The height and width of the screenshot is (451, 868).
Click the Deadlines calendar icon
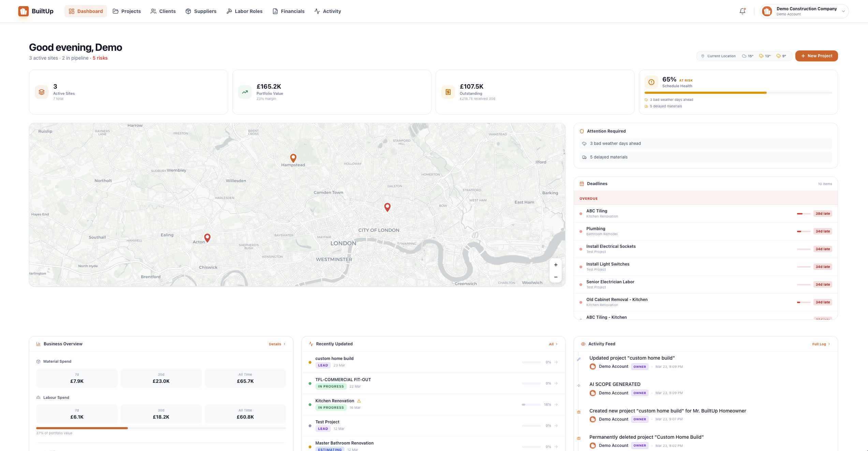[582, 184]
